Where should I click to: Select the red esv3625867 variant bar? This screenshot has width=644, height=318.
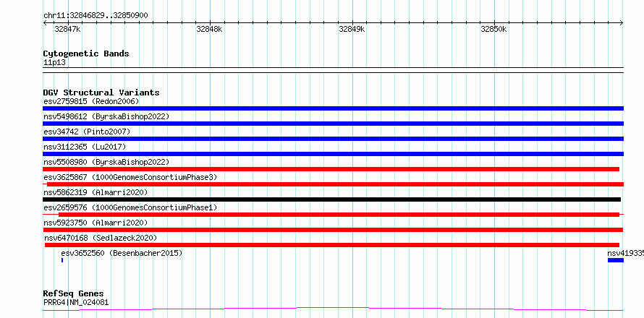pyautogui.click(x=335, y=184)
